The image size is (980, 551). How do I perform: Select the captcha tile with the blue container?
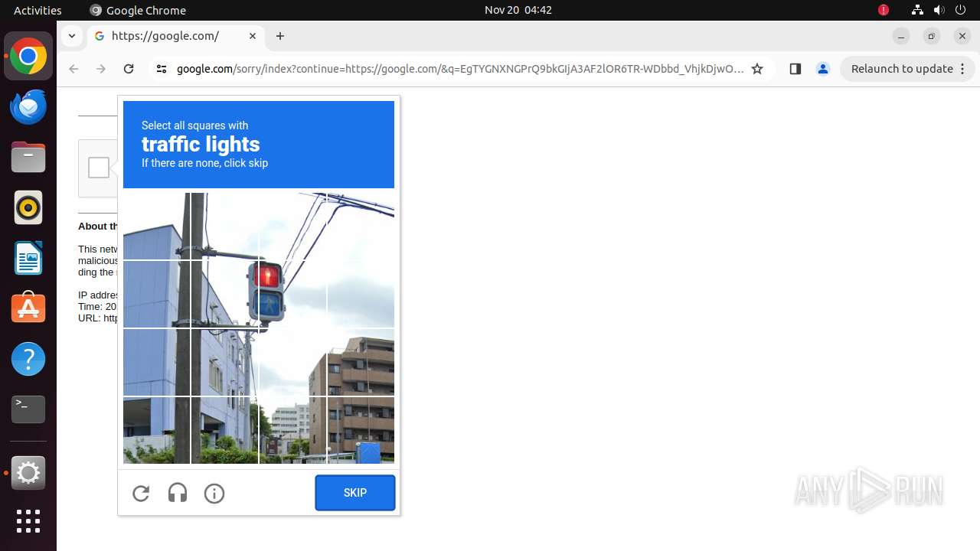tap(361, 431)
